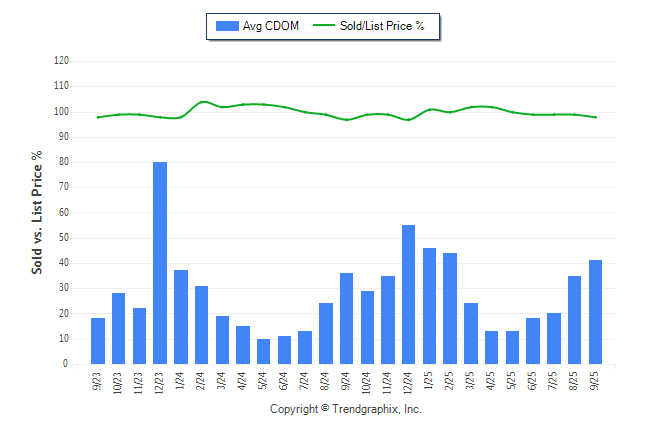This screenshot has height=434, width=646.
Task: Select the bar for 1/25
Action: click(429, 306)
